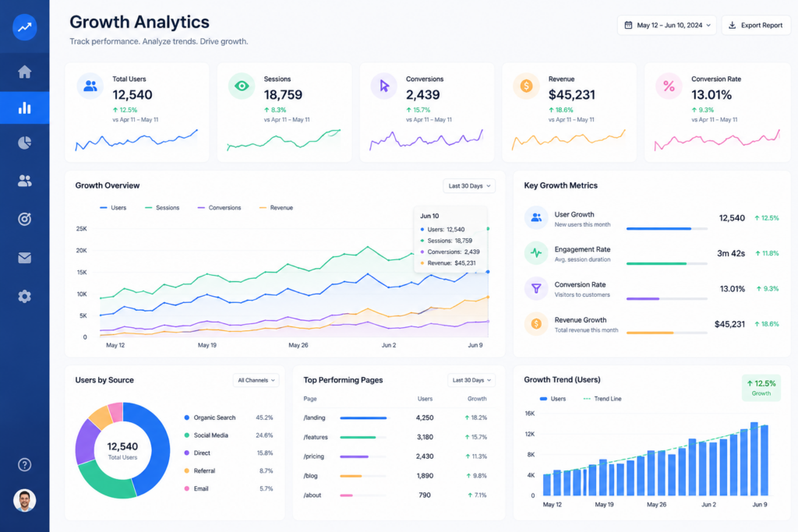Open the All Channels dropdown
The image size is (798, 532).
(x=256, y=380)
